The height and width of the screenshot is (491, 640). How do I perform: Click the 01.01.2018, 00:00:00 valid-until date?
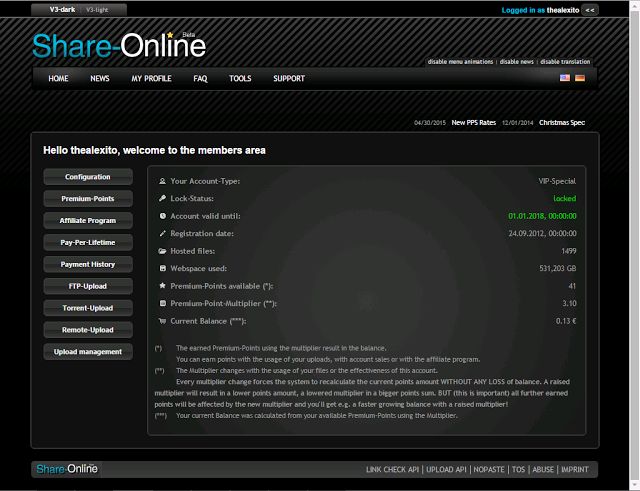click(x=542, y=216)
